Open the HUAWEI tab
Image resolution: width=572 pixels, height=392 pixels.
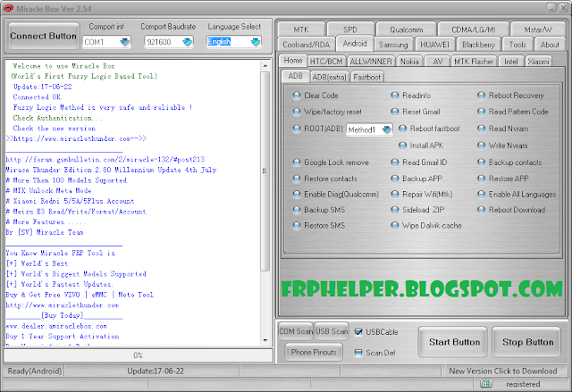pyautogui.click(x=434, y=45)
